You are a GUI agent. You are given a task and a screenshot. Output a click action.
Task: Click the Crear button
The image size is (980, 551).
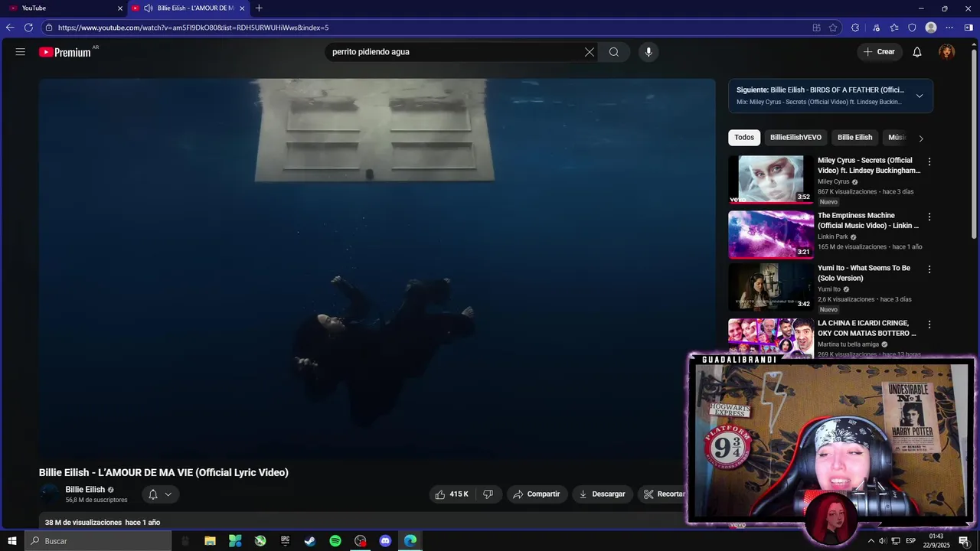coord(879,52)
